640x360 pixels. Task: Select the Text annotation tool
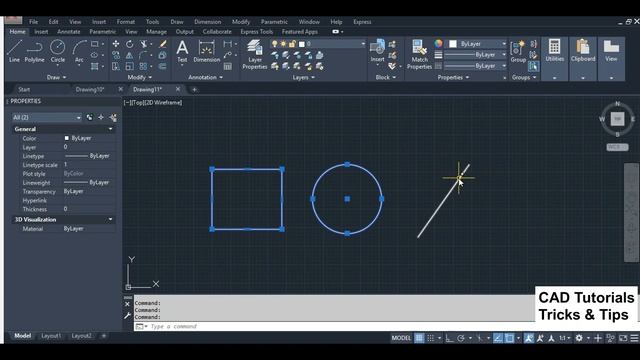(182, 51)
